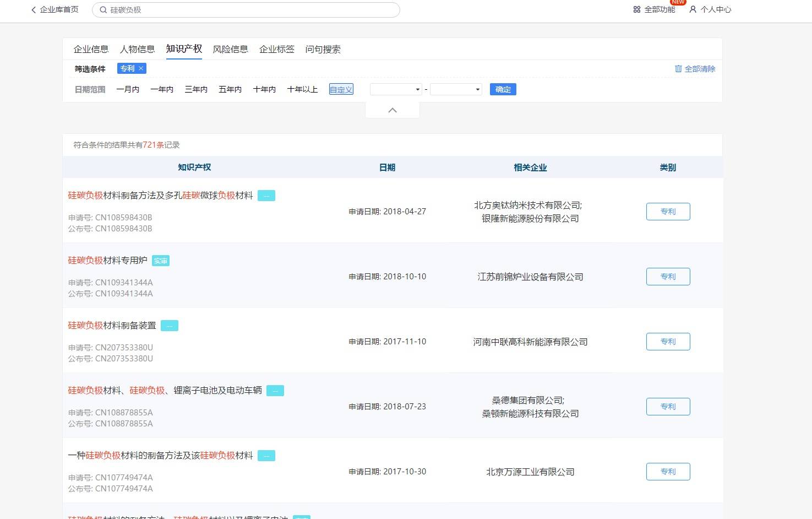This screenshot has height=519, width=812.
Task: Click company 桑顿新能源科技有限公司
Action: point(530,413)
